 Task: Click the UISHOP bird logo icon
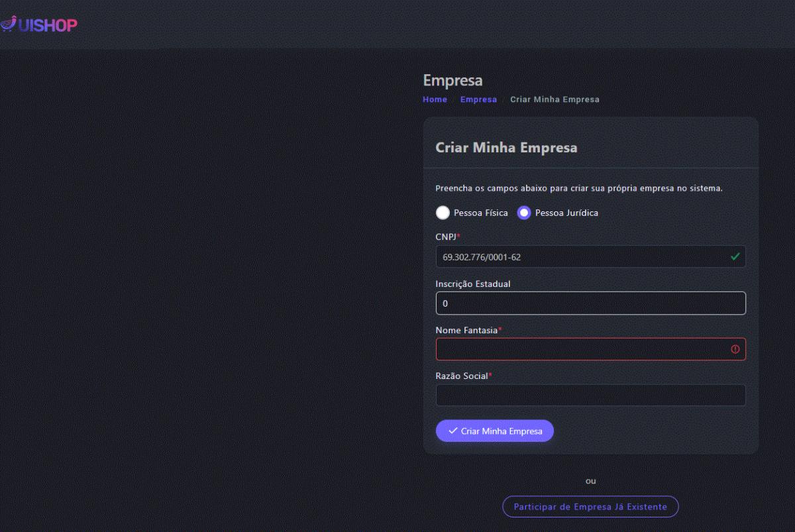pos(8,25)
